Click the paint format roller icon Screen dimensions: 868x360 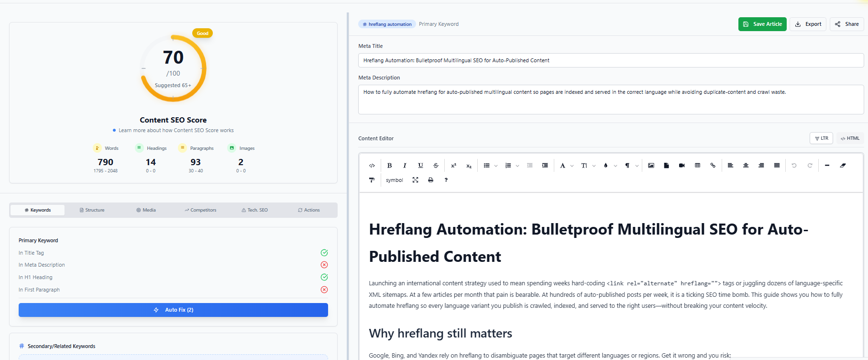pos(372,180)
